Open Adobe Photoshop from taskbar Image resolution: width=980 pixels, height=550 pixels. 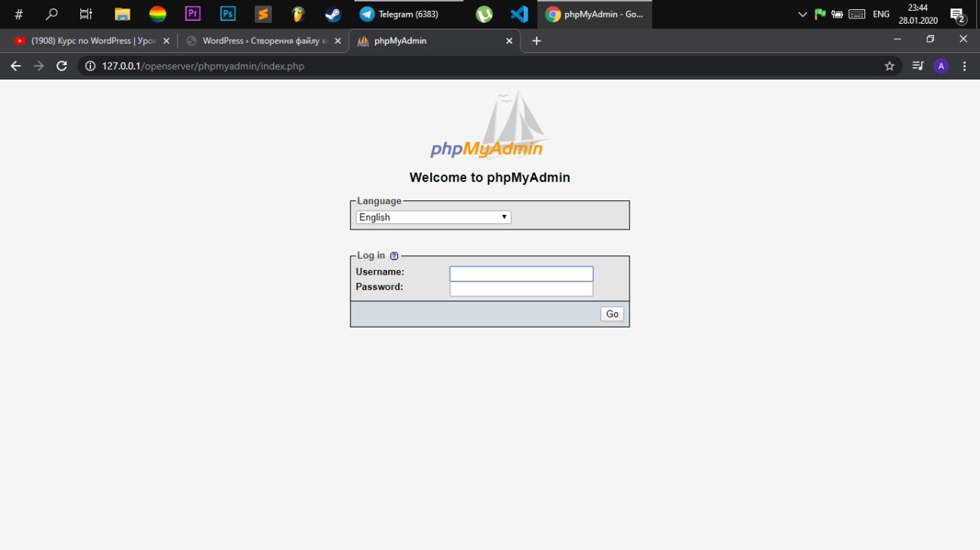click(227, 14)
